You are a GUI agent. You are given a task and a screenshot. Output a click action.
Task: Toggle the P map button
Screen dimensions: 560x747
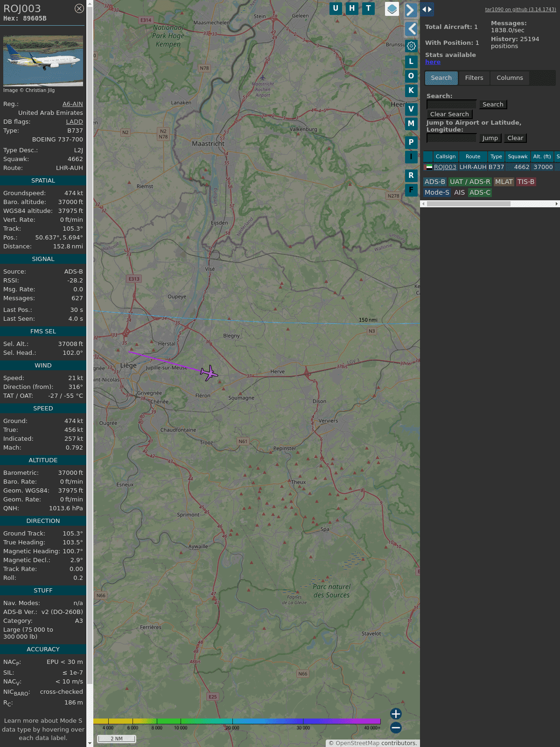(411, 142)
